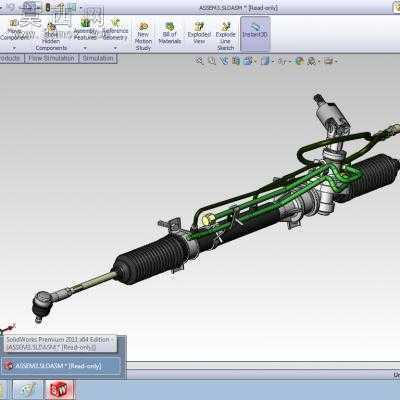Expand the Move Component dropdown arrow
The height and width of the screenshot is (400, 400).
click(x=14, y=48)
